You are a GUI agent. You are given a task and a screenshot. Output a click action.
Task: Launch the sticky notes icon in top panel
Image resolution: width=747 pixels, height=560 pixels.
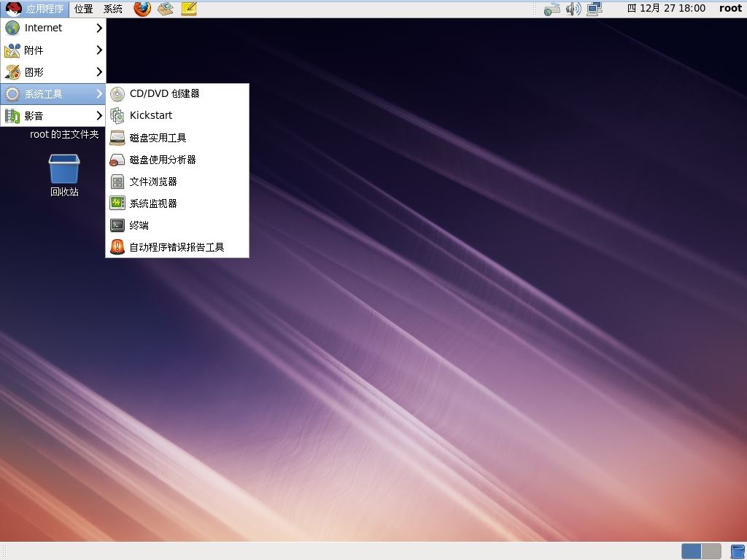click(189, 9)
